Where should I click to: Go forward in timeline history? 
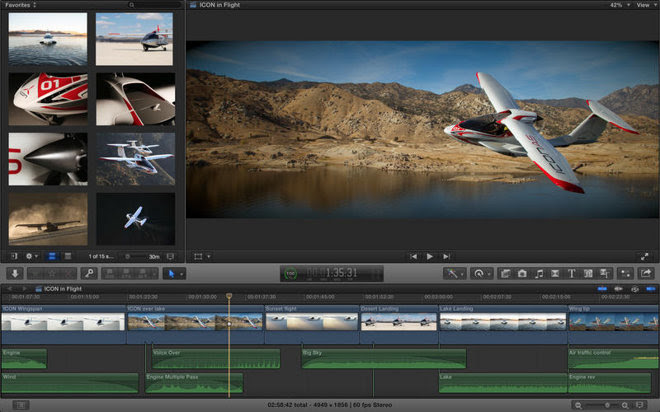[24, 289]
